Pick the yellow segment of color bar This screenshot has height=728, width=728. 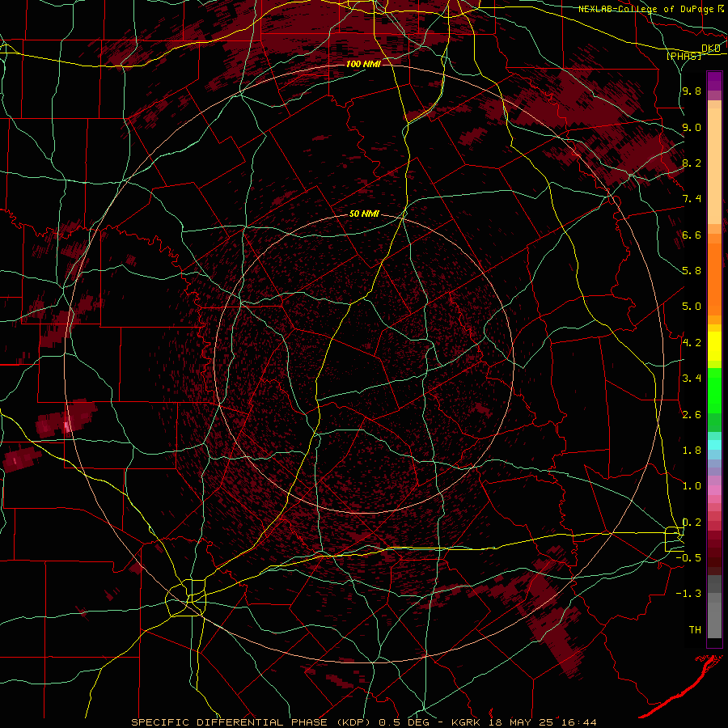714,346
